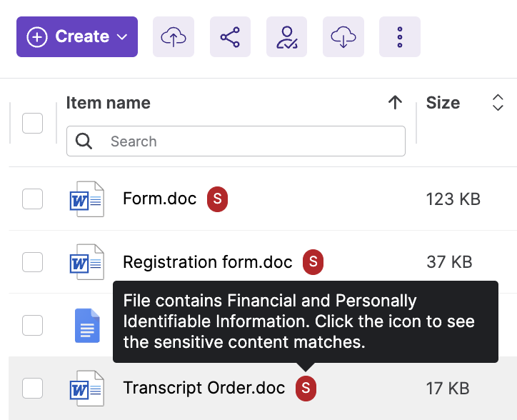Click the cloud upload icon
Screen dimensions: 517x420
pyautogui.click(x=174, y=36)
